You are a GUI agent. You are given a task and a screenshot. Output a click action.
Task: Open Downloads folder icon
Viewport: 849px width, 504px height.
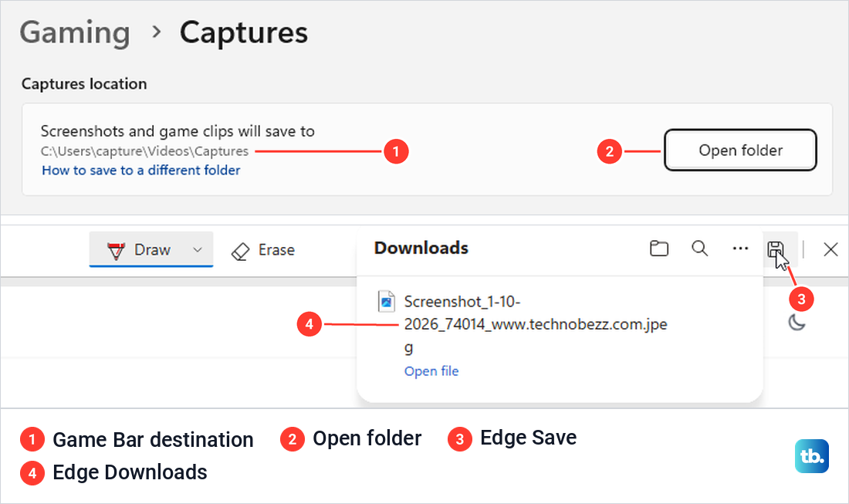(659, 249)
